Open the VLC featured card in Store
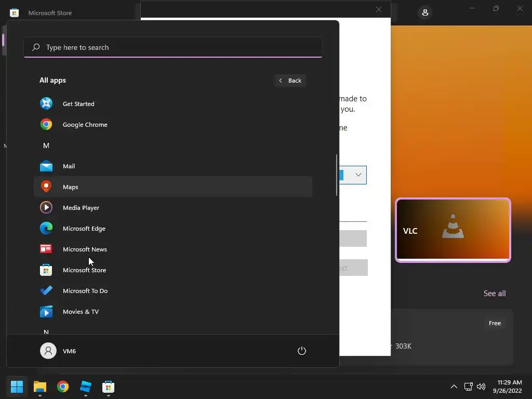This screenshot has width=532, height=399. (x=453, y=230)
